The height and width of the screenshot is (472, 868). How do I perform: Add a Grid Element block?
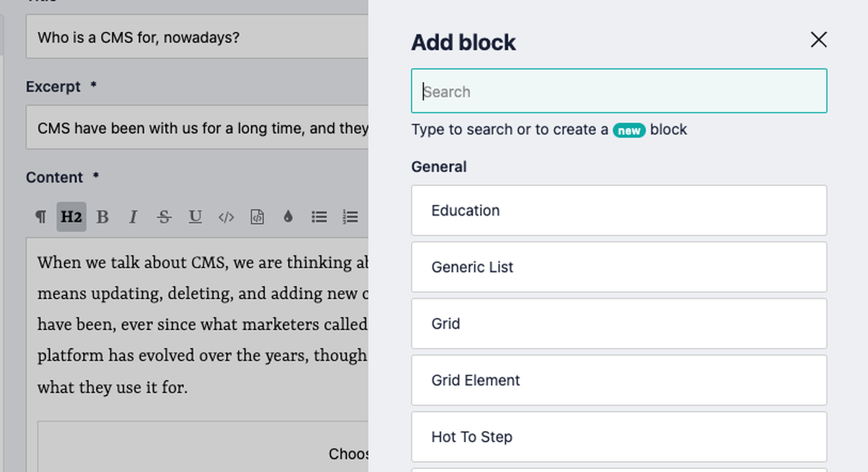click(x=618, y=380)
